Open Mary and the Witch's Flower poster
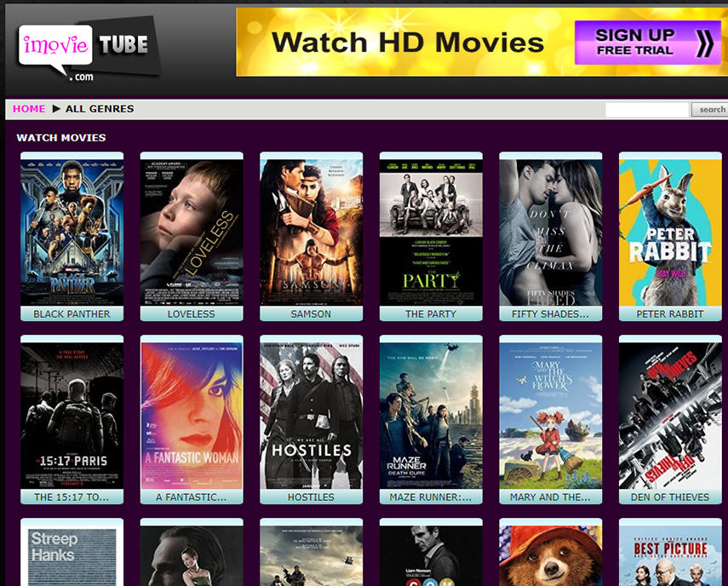 pos(551,416)
